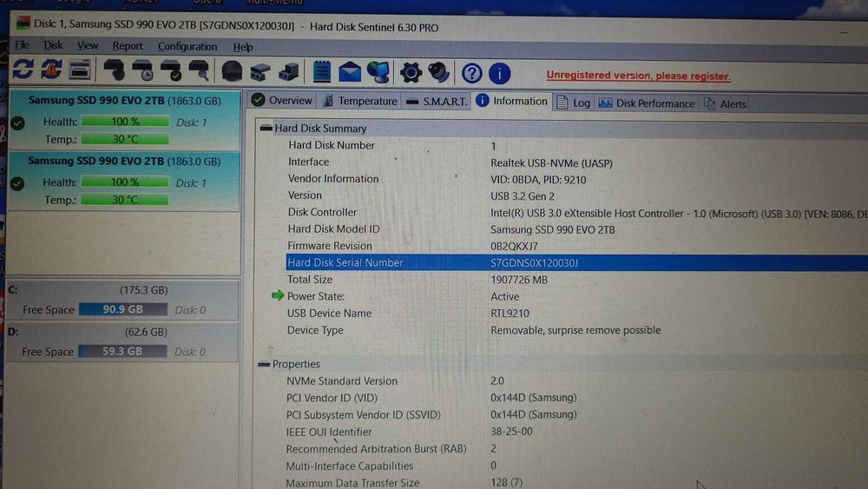Click the disk icon with clock badge
868x489 pixels.
coord(142,71)
